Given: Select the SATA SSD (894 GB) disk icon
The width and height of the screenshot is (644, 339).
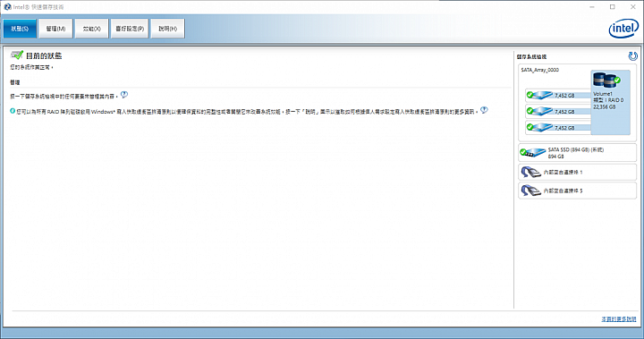Looking at the screenshot, I should [x=532, y=152].
